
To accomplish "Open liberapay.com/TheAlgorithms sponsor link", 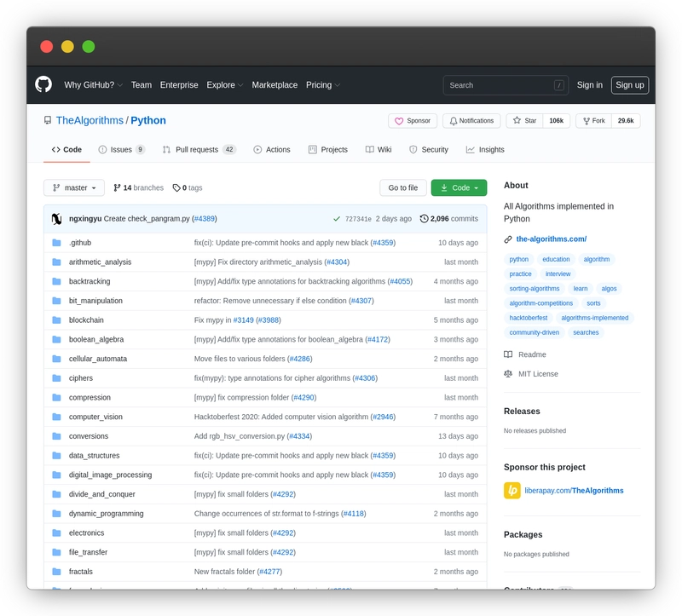I will click(574, 491).
